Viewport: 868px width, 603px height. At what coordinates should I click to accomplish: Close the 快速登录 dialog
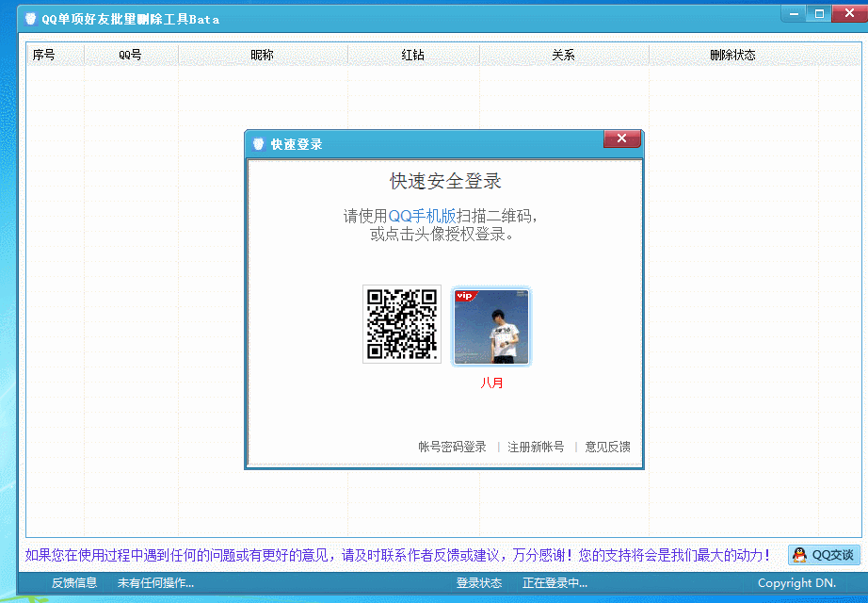[621, 139]
